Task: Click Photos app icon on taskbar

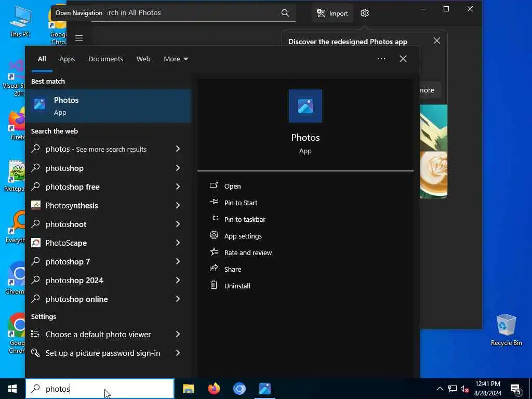Action: point(264,389)
